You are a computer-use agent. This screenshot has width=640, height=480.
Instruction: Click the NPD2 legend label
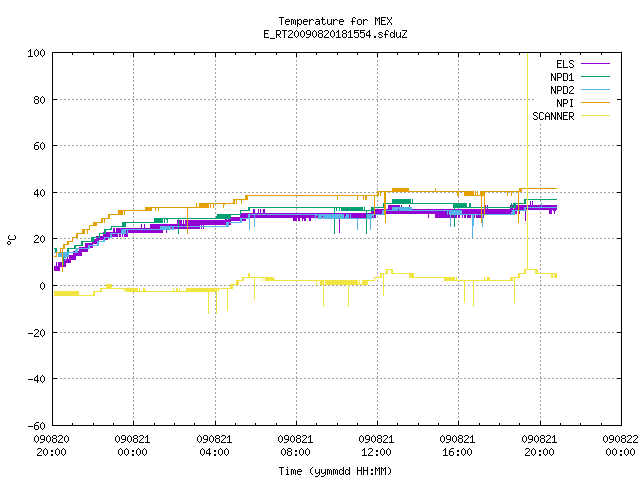[x=562, y=90]
